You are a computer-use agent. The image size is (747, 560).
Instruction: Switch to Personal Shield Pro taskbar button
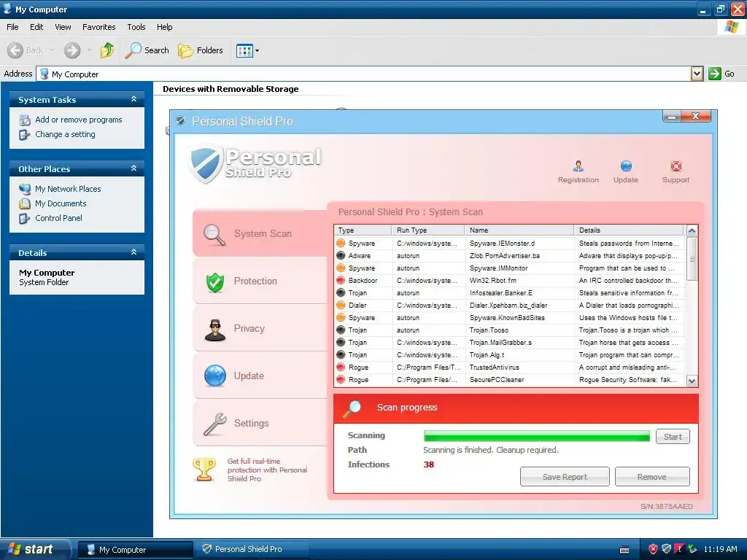coord(250,549)
